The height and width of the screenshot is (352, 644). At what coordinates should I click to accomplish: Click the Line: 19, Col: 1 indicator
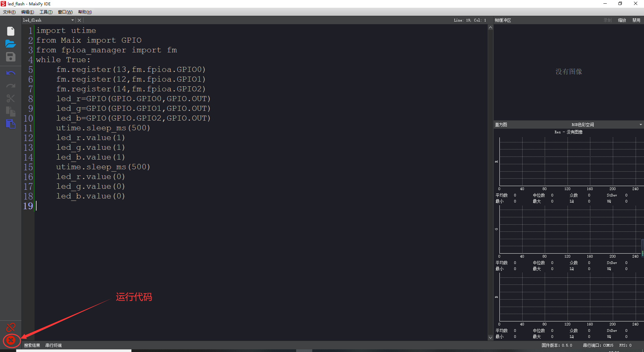coord(470,20)
